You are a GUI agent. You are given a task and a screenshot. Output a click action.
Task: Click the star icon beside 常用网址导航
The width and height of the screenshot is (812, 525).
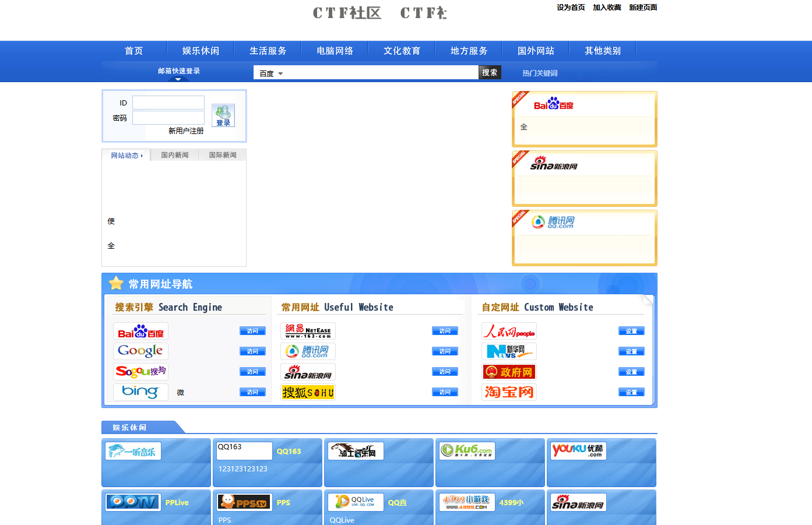click(116, 283)
